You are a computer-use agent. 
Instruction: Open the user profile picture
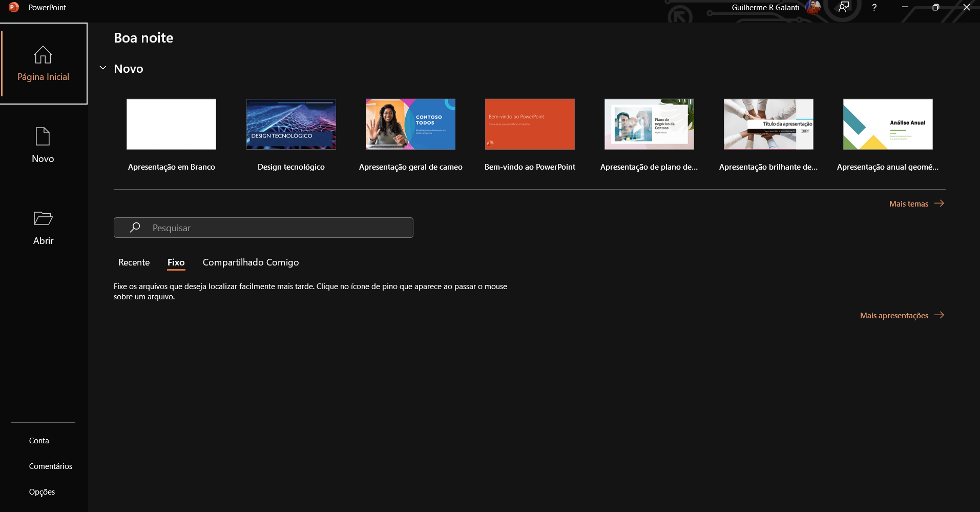pyautogui.click(x=813, y=7)
